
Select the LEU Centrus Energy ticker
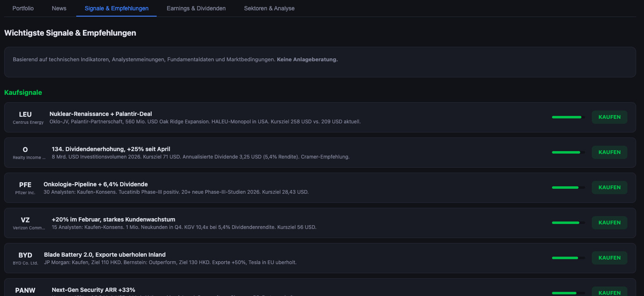pos(25,114)
